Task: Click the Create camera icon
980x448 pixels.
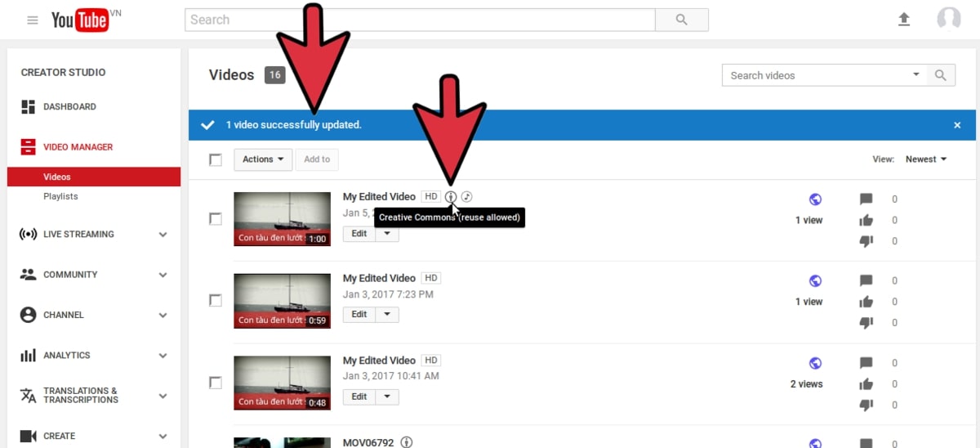Action: 29,436
